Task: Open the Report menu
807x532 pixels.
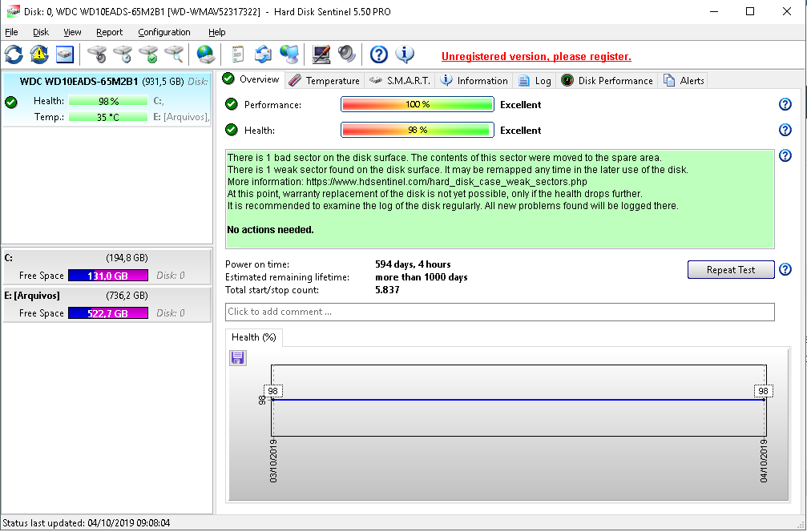Action: (x=110, y=32)
